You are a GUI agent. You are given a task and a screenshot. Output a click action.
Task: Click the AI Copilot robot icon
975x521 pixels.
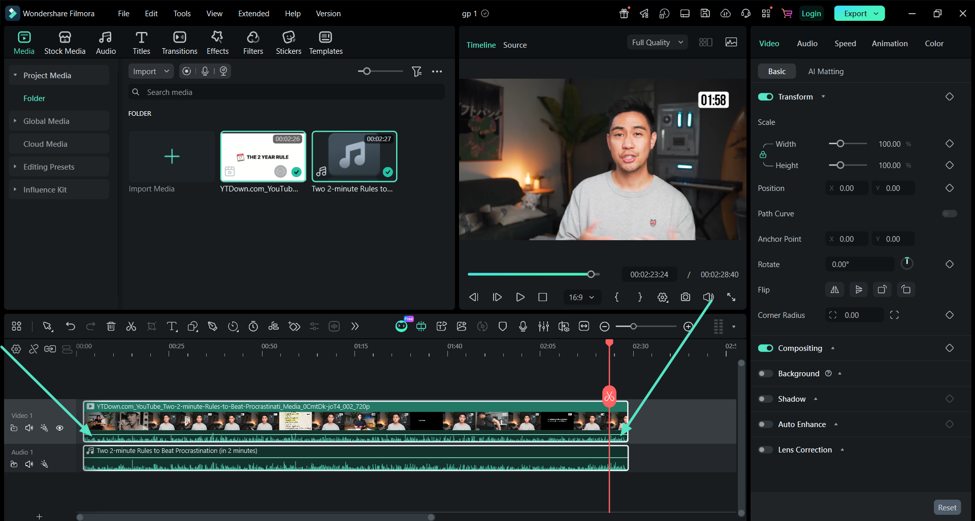coord(402,326)
